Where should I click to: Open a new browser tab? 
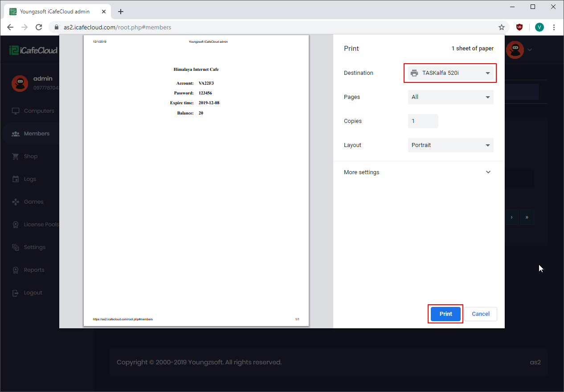121,12
